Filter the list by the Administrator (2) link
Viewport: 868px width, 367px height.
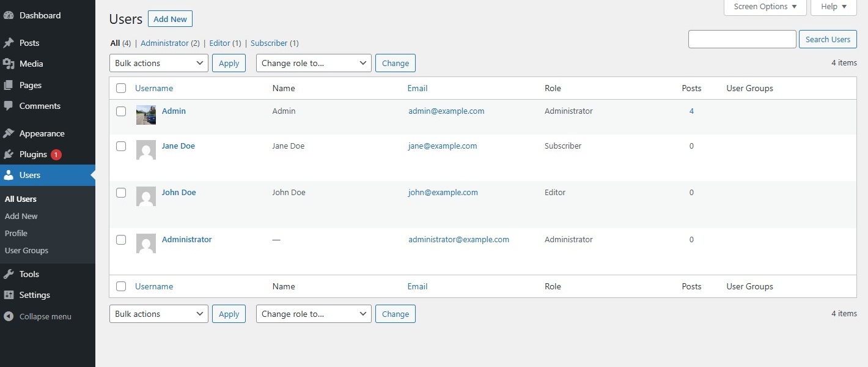point(170,43)
